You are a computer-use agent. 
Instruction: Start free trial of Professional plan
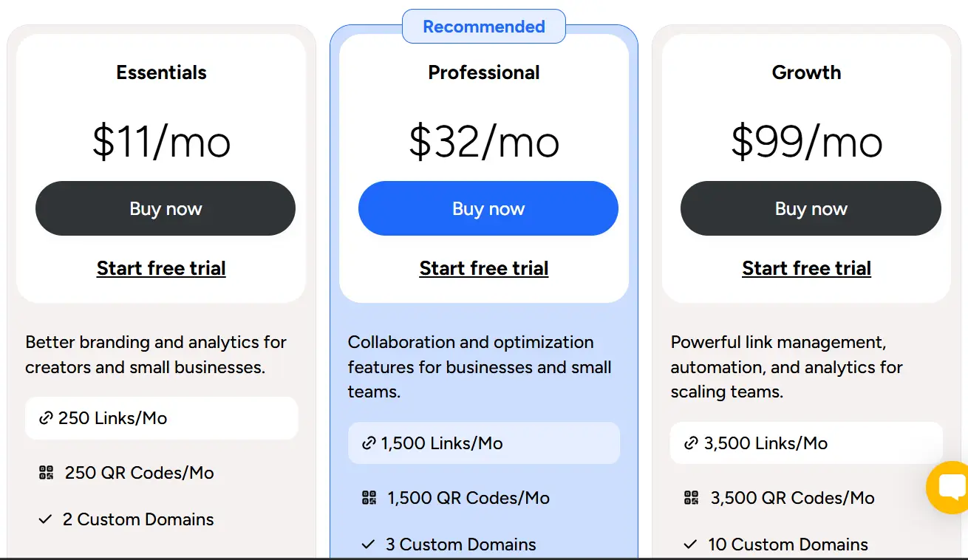coord(484,268)
